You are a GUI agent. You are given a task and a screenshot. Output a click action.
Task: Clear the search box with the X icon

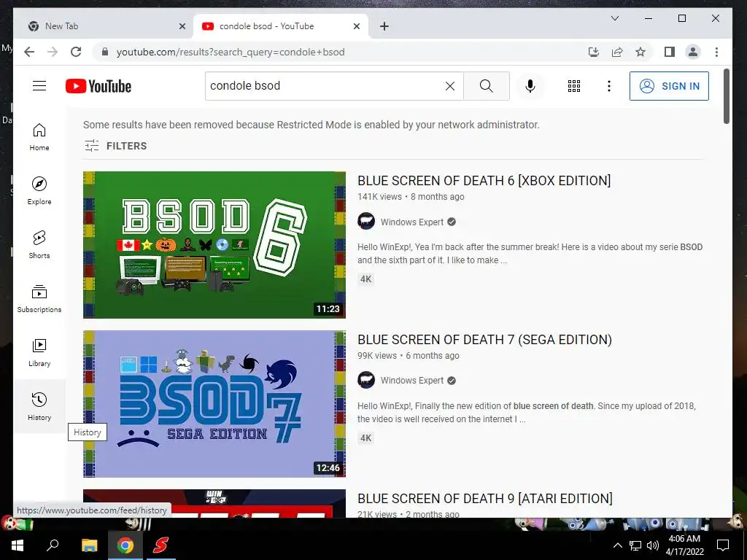[x=449, y=86]
